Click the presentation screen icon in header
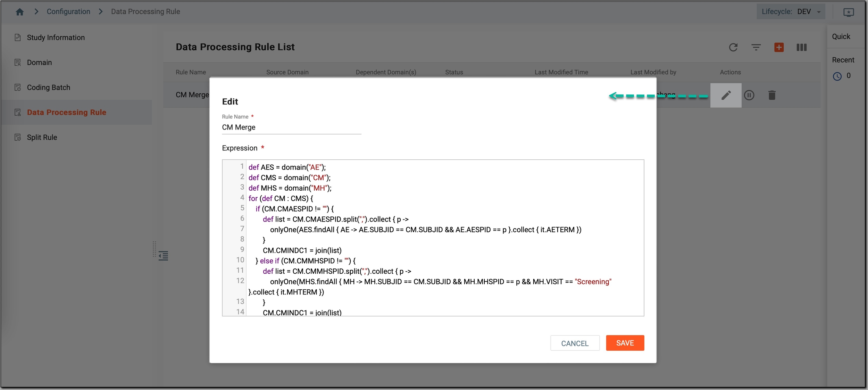 [x=849, y=12]
